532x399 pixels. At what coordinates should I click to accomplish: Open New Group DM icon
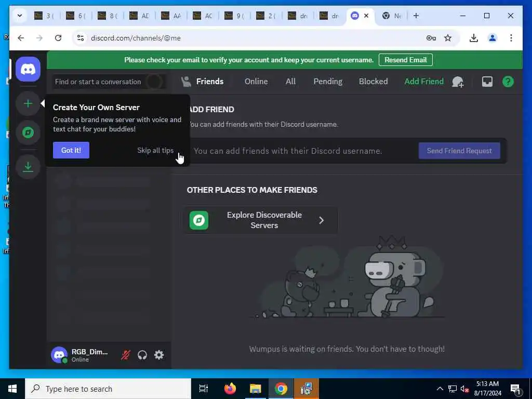pos(458,82)
